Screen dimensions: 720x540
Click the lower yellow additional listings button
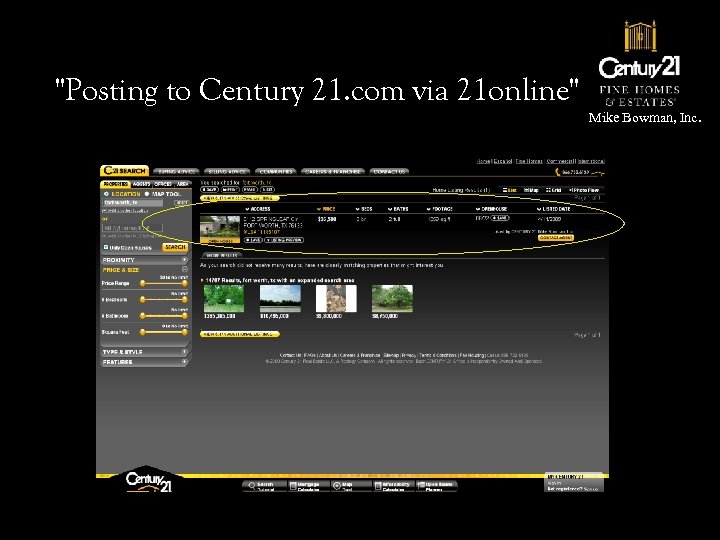click(240, 334)
